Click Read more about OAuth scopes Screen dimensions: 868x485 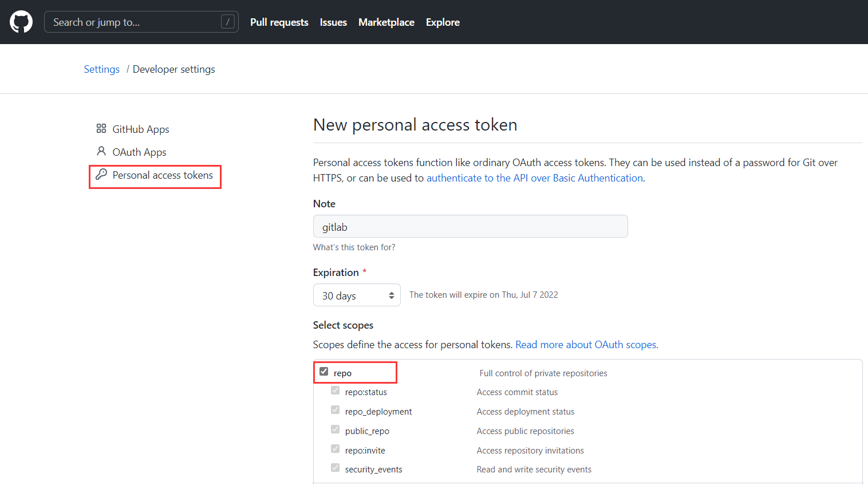click(x=586, y=344)
